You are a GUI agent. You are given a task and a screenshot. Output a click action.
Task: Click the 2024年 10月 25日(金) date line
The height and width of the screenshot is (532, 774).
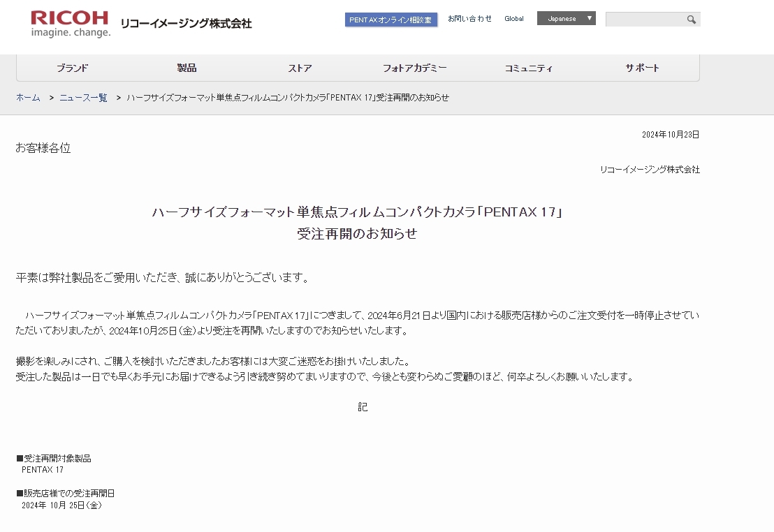point(61,505)
